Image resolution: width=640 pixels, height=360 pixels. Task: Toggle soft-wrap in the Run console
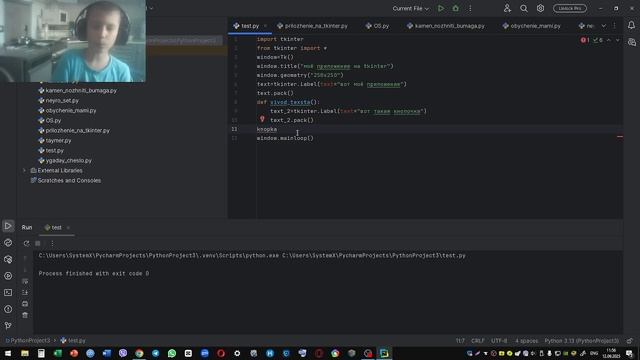[25, 281]
